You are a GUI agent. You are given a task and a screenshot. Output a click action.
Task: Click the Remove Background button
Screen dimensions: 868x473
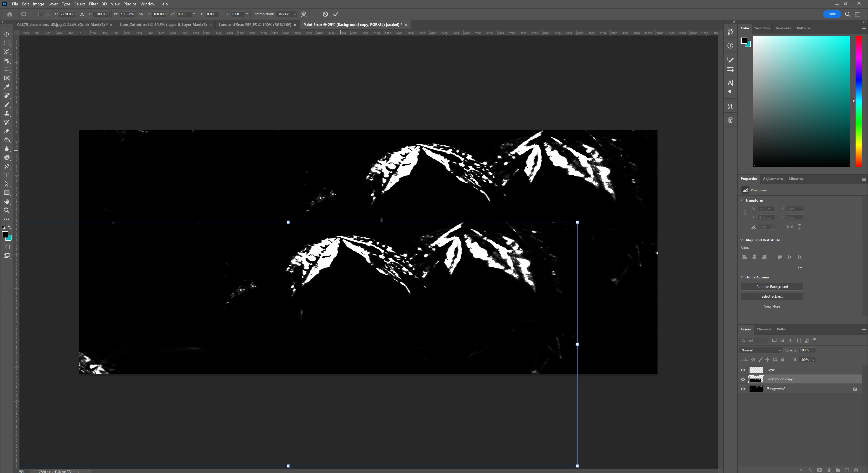click(772, 287)
